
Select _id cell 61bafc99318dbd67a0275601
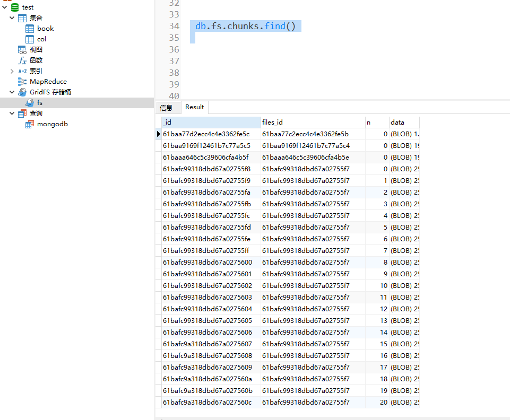point(211,274)
